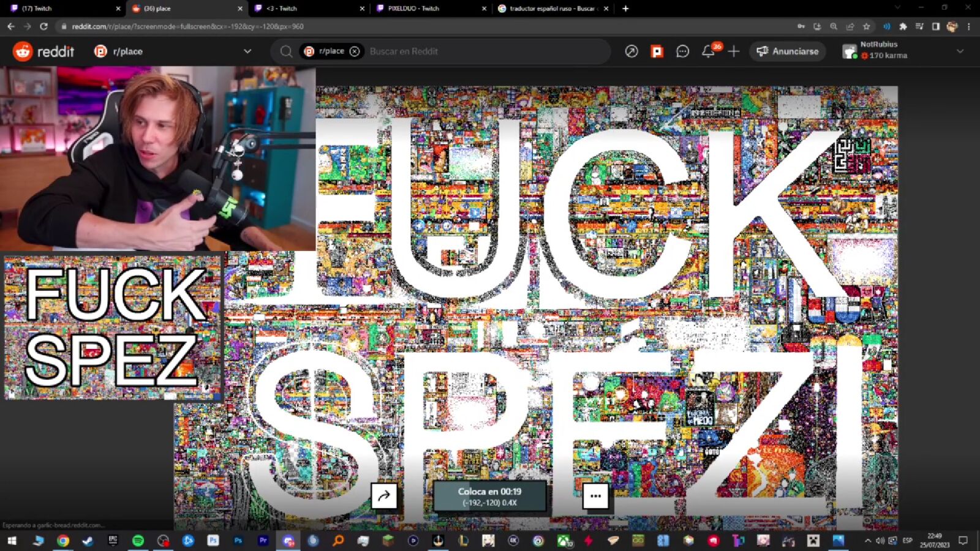Open the Popular arrow icon in header

631,51
